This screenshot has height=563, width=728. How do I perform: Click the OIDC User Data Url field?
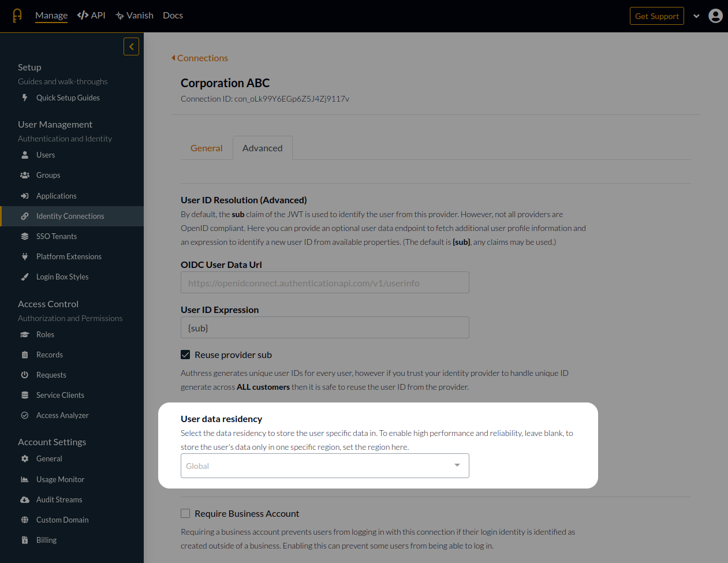pos(324,282)
